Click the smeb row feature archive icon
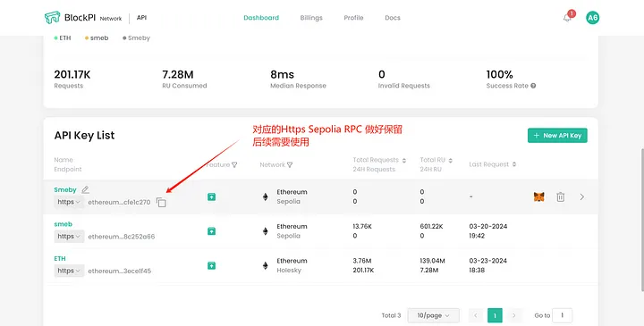The image size is (644, 326). click(x=211, y=231)
